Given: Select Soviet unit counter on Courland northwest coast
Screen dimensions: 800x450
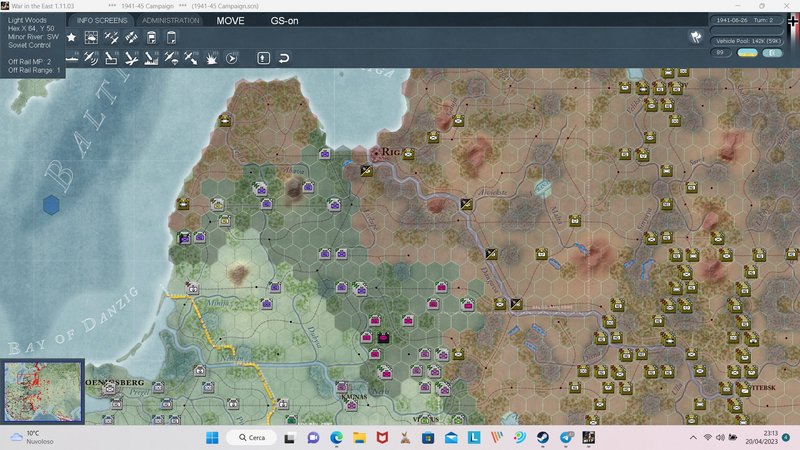Looking at the screenshot, I should pos(225,120).
